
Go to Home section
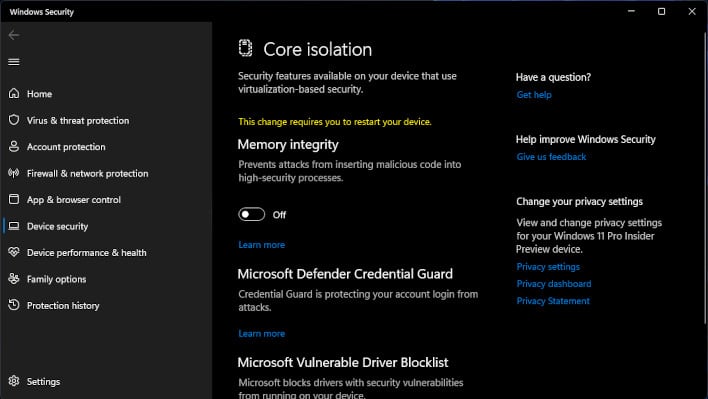point(39,94)
